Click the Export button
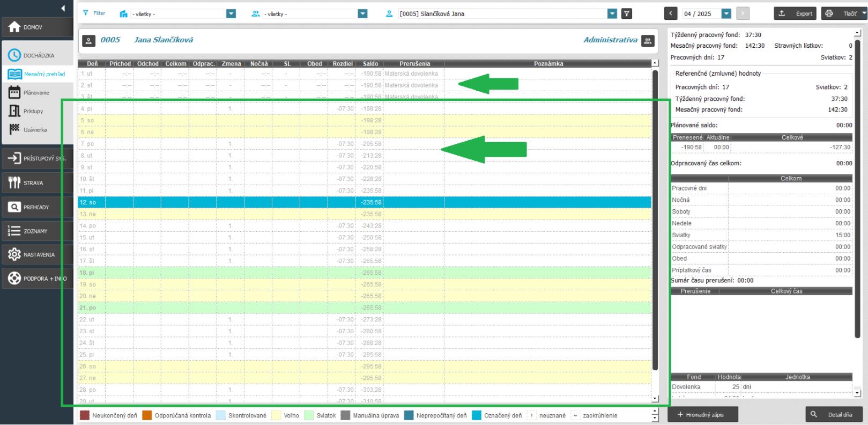The height and width of the screenshot is (425, 868). click(x=796, y=14)
